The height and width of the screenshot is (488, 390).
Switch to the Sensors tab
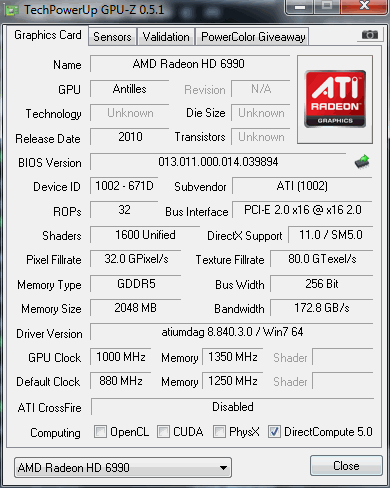[112, 37]
